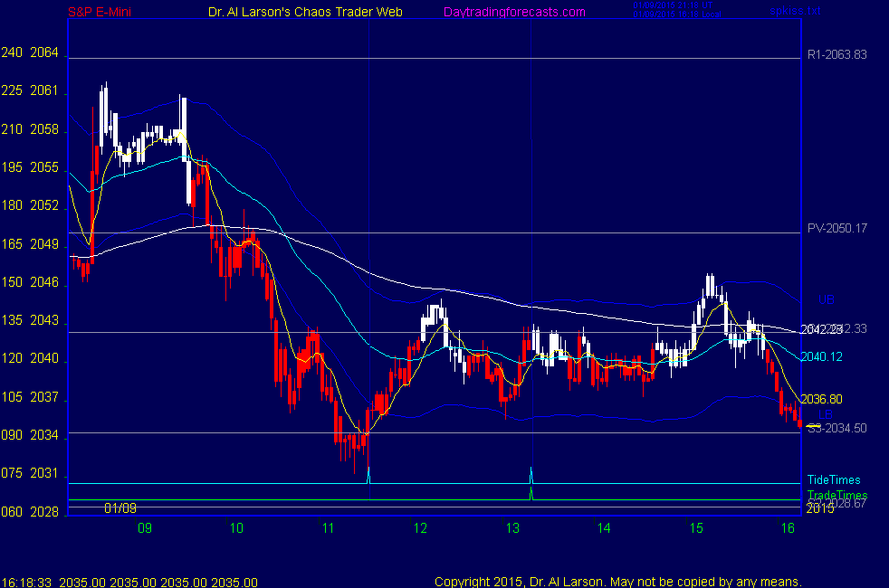Click the 01/09 date label on chart
889x588 pixels.
tap(119, 508)
